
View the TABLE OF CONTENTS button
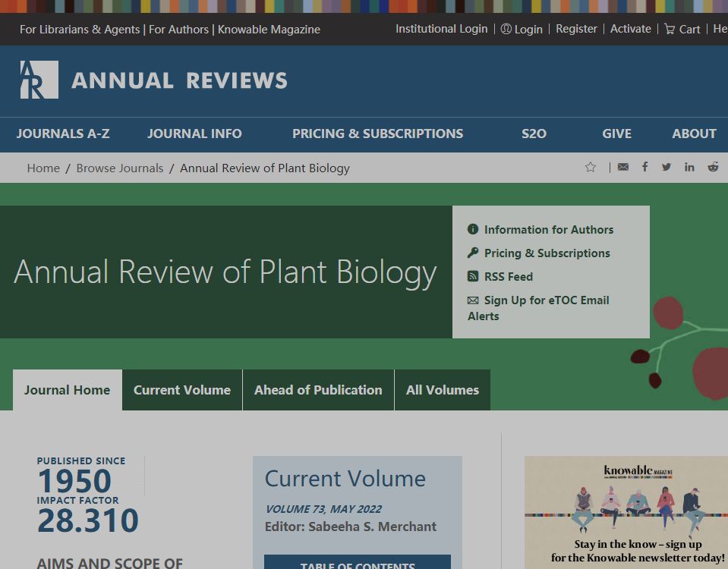click(357, 565)
